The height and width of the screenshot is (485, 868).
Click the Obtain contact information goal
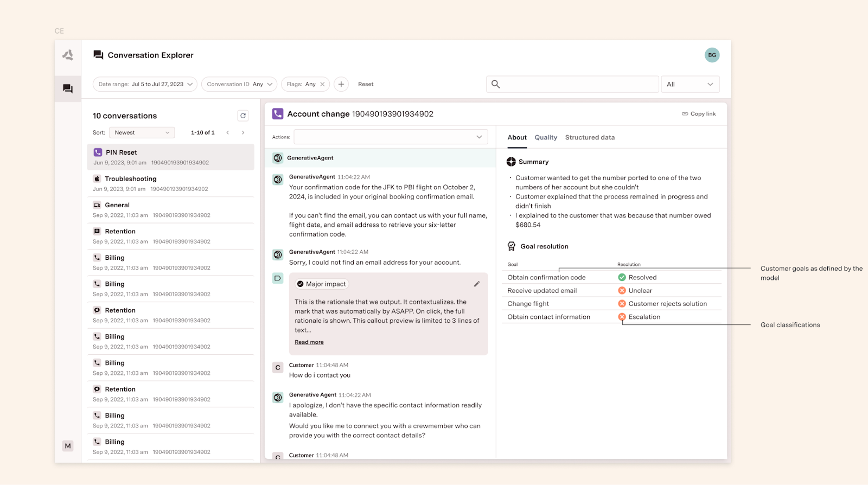click(x=548, y=317)
